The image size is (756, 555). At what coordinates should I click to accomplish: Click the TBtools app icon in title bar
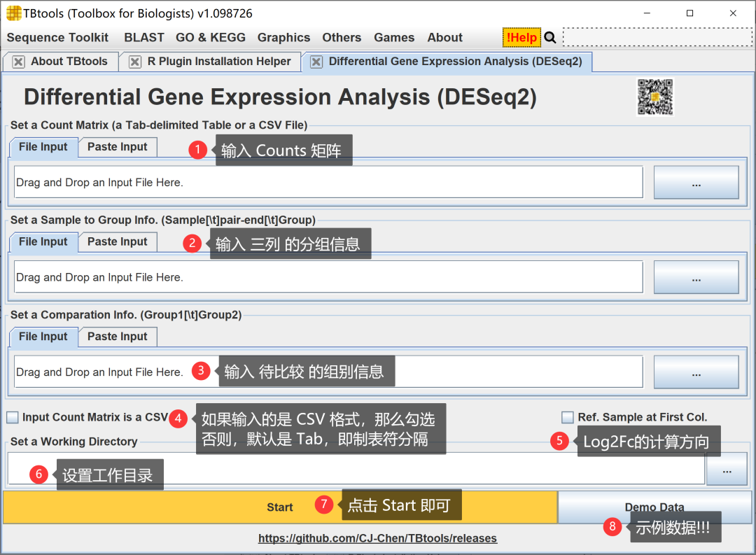pos(13,13)
